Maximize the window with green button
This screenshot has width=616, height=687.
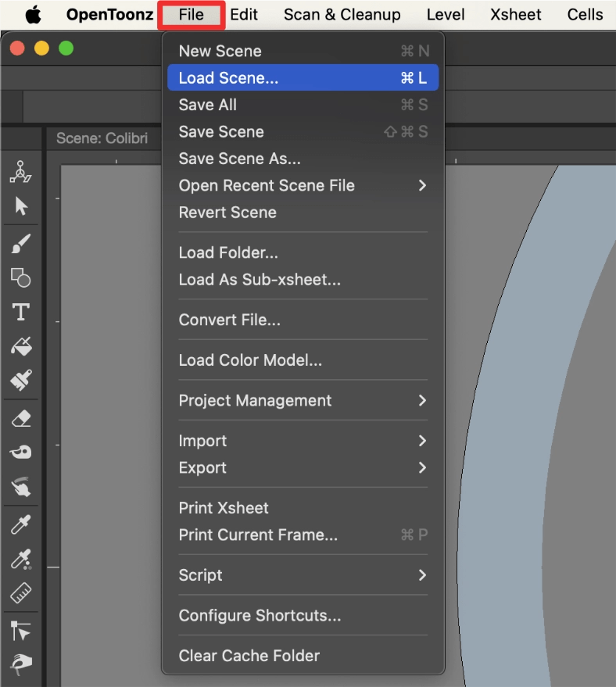click(66, 48)
